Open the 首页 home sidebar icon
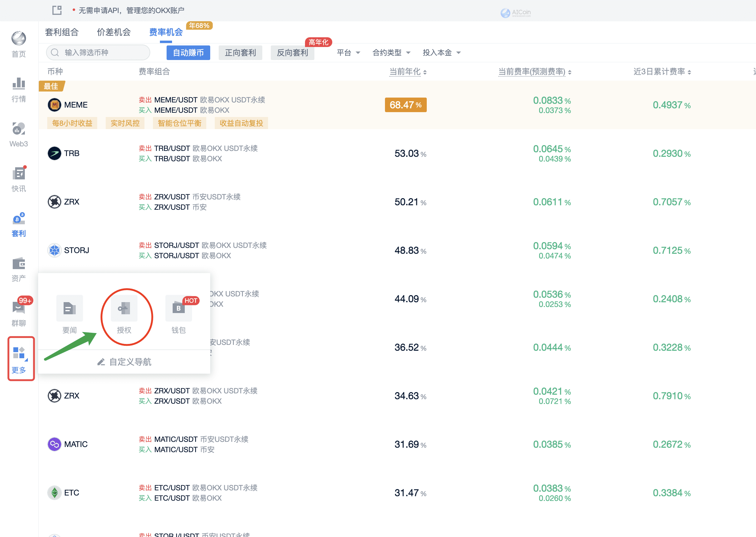Viewport: 756px width, 537px height. tap(19, 38)
